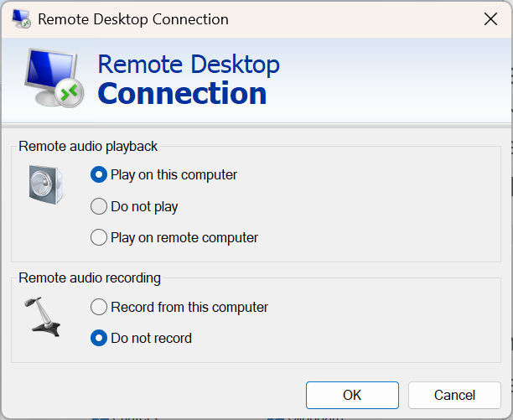
Task: Select the Do not record option
Action: [99, 339]
